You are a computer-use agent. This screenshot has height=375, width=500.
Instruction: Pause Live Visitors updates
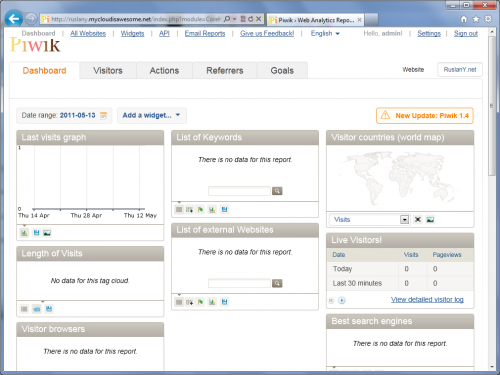[331, 300]
